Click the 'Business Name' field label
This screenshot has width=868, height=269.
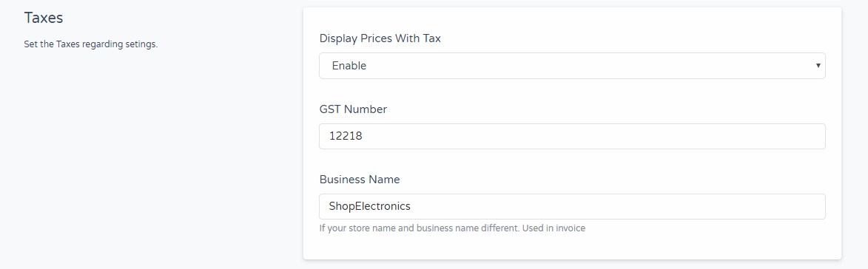360,180
